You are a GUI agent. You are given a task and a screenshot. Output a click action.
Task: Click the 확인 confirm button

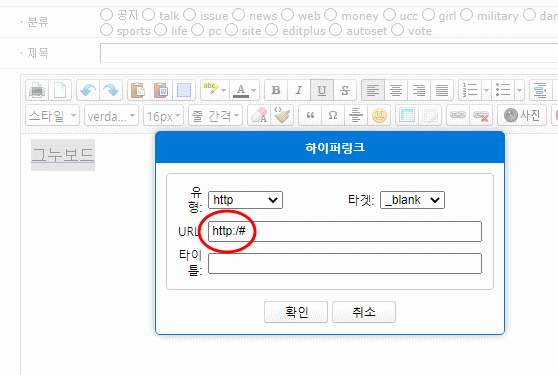(x=296, y=312)
